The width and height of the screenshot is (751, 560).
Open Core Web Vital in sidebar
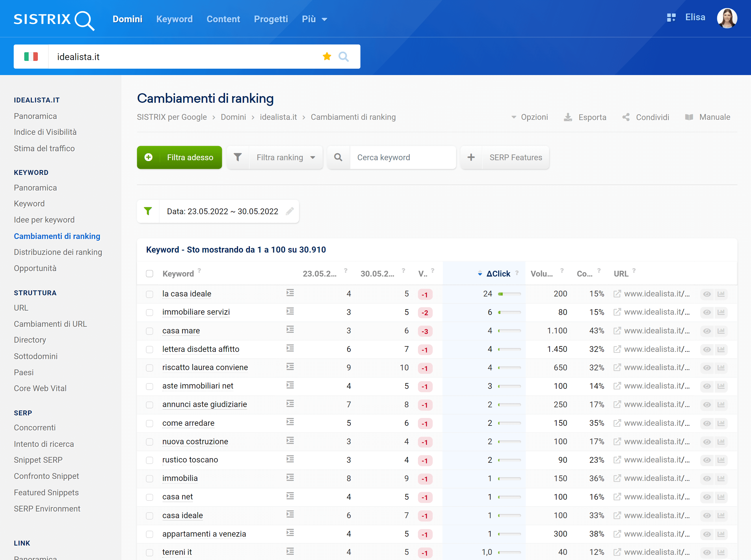[x=40, y=389]
